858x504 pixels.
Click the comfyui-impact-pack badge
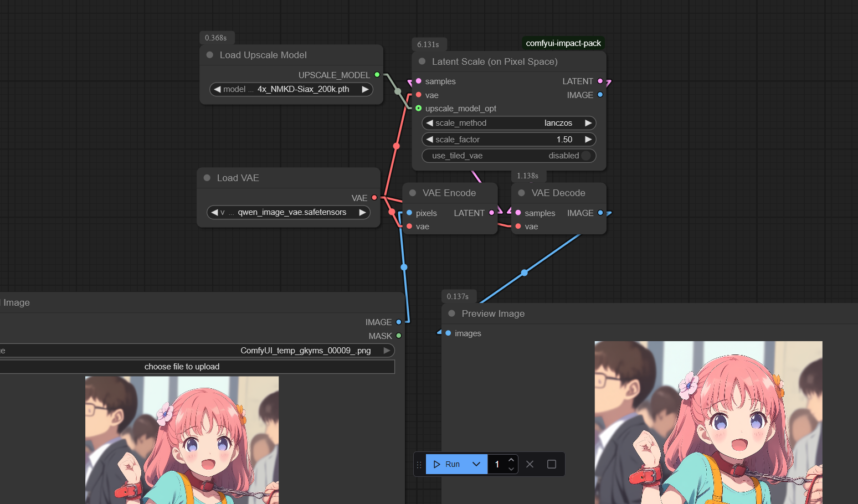click(563, 43)
